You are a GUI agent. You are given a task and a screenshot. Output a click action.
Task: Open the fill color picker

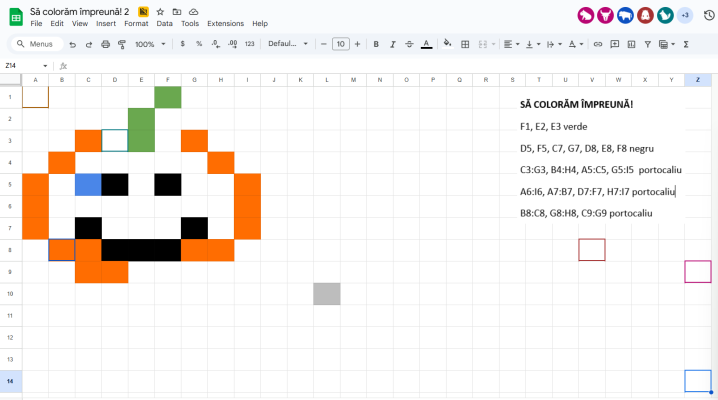tap(447, 44)
